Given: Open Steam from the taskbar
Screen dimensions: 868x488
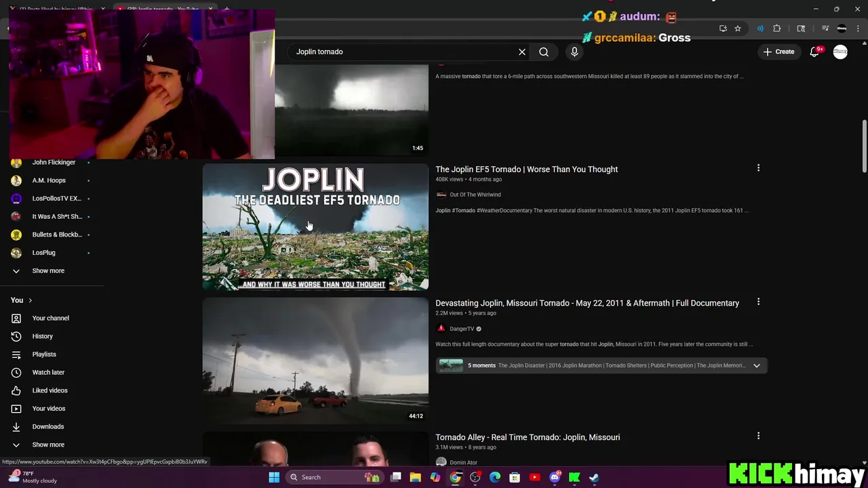Looking at the screenshot, I should [x=594, y=477].
